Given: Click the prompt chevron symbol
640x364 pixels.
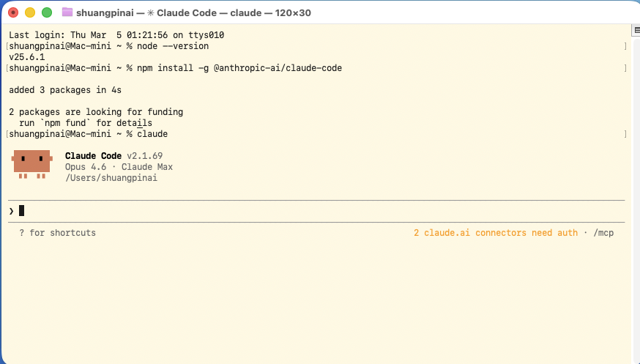Looking at the screenshot, I should coord(12,211).
